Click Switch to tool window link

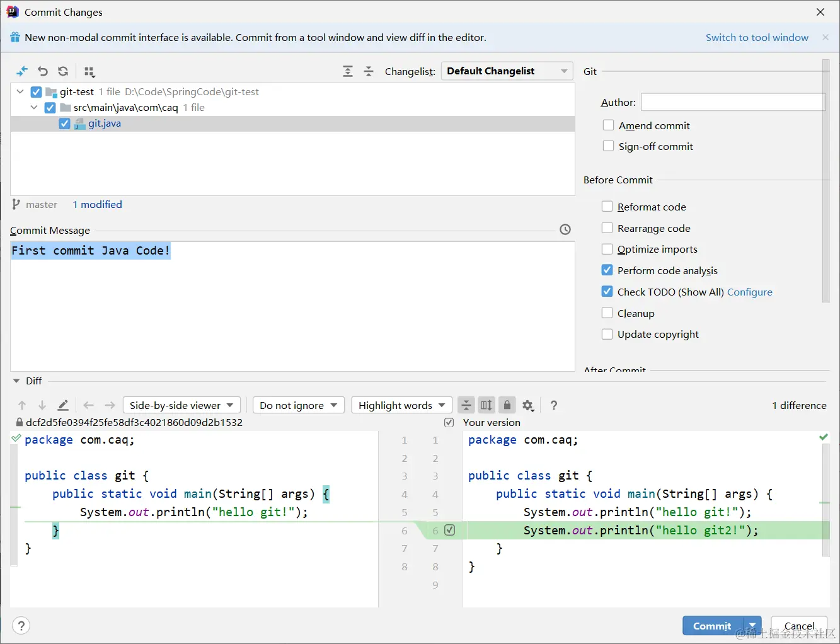757,37
